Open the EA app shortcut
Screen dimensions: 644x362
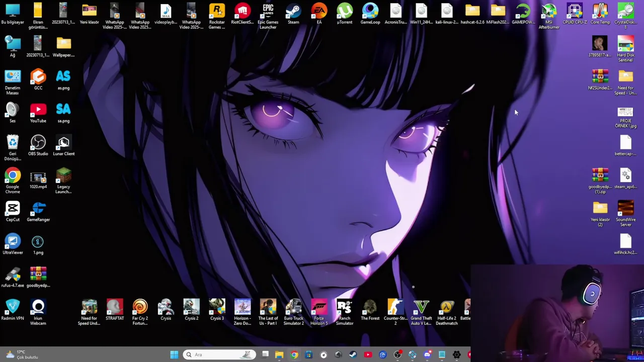coord(319,14)
